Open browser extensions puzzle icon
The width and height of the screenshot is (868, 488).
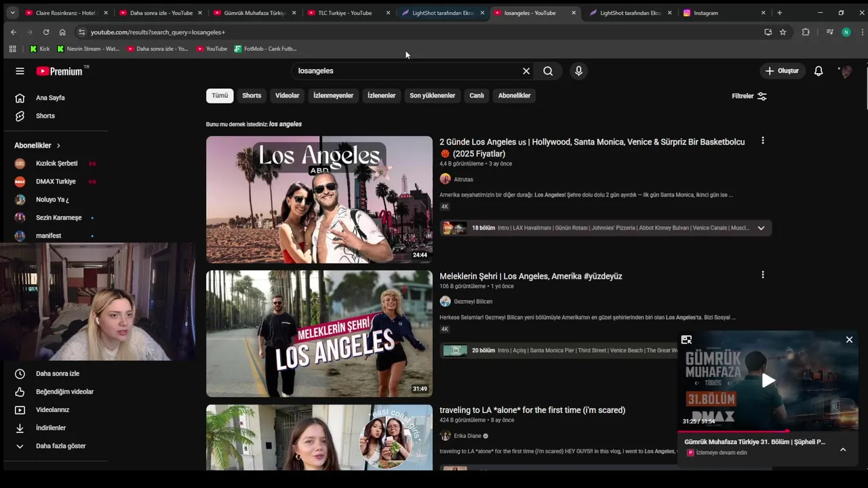pos(806,32)
